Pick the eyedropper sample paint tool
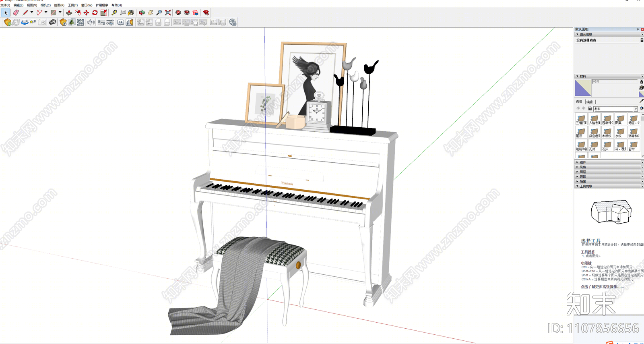 click(x=641, y=101)
